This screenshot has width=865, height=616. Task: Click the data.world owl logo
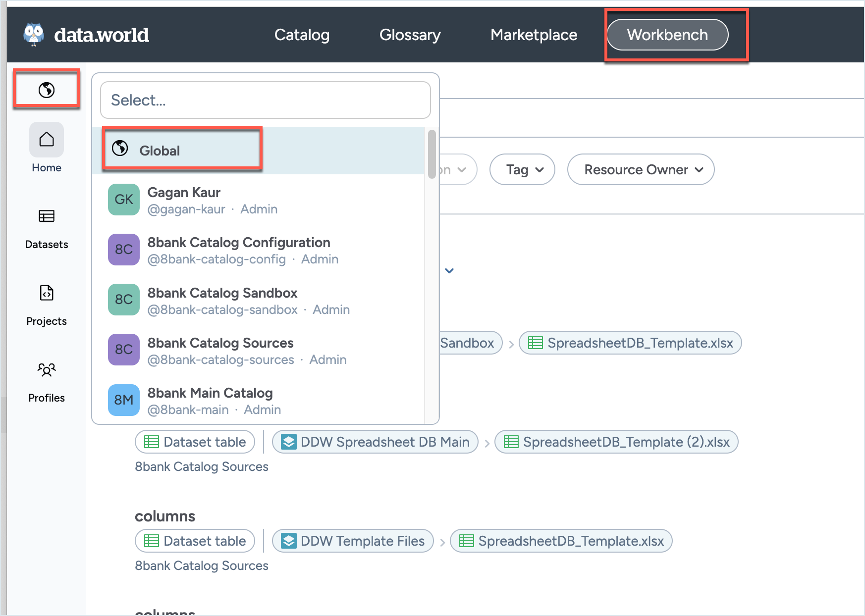pyautogui.click(x=34, y=35)
